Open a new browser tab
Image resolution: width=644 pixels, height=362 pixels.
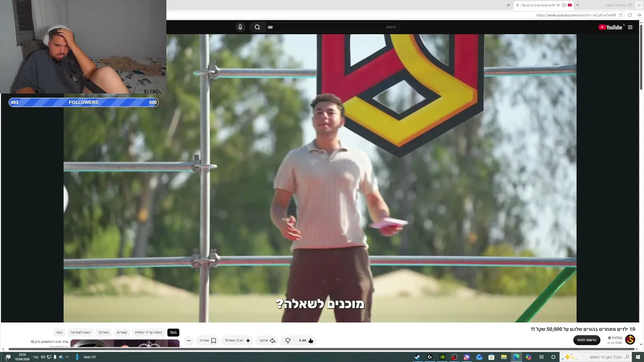coord(508,5)
